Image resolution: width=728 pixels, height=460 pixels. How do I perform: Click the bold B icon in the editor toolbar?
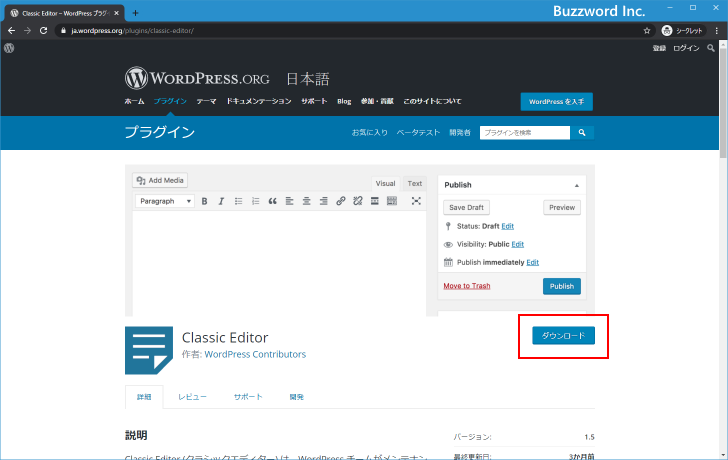point(204,201)
